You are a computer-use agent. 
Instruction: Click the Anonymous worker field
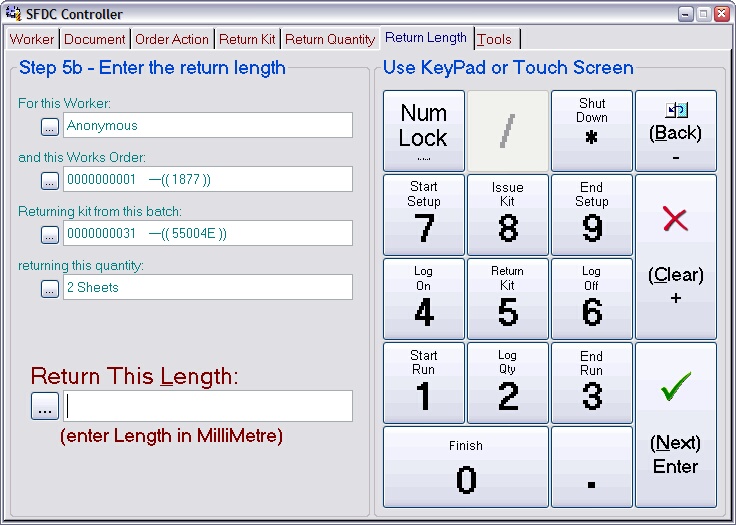coord(208,125)
